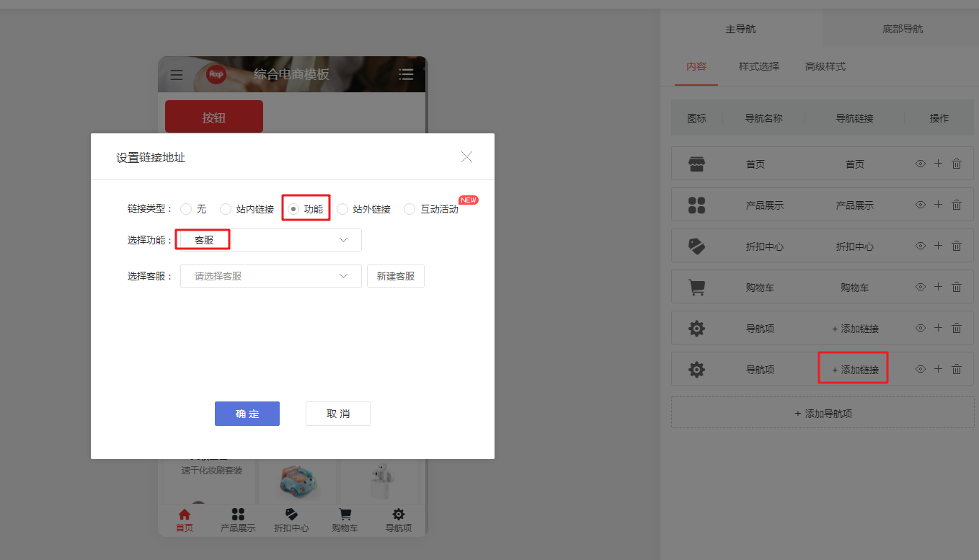
Task: Click the red logo in preview header
Action: [x=216, y=74]
